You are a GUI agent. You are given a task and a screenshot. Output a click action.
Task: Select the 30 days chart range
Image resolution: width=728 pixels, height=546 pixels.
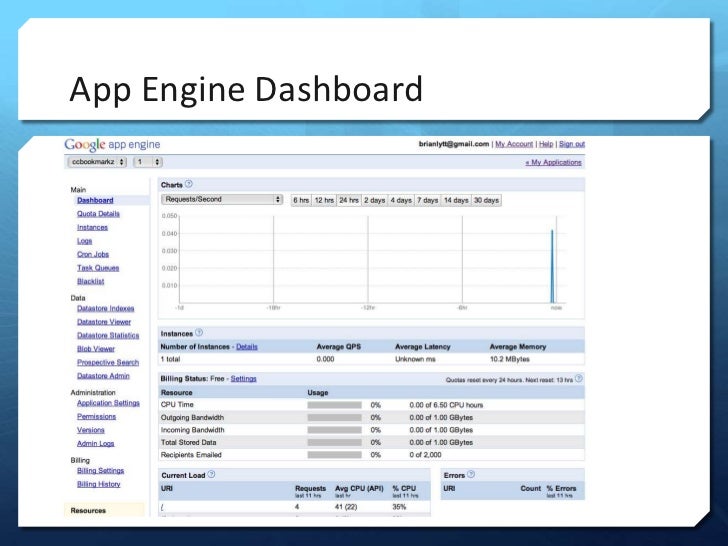coord(486,200)
